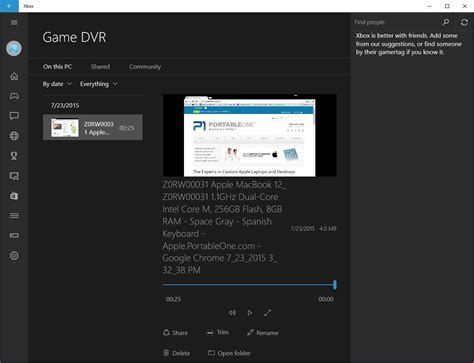Image resolution: width=474 pixels, height=363 pixels.
Task: Play the recorded clip
Action: (250, 313)
